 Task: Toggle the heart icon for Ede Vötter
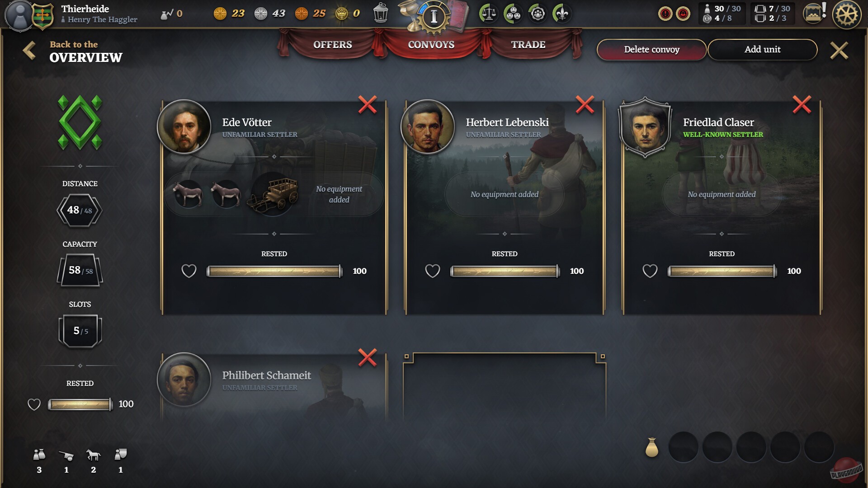(x=189, y=271)
